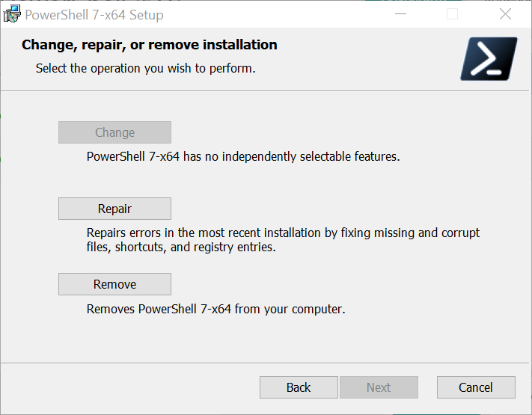Screen dimensions: 532x415
Task: Click the "Change, repair, or remove installation" heading
Action: coord(150,45)
